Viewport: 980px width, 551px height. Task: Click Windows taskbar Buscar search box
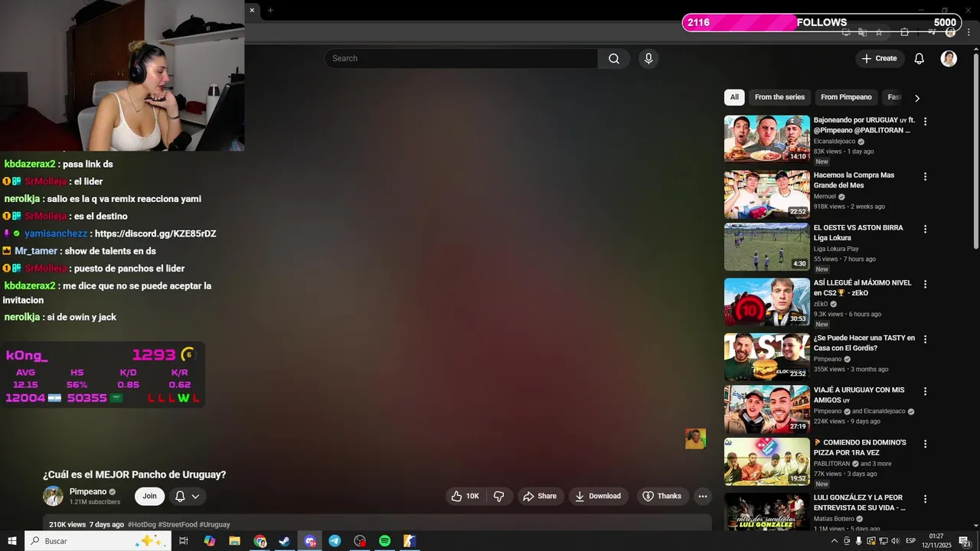[99, 541]
